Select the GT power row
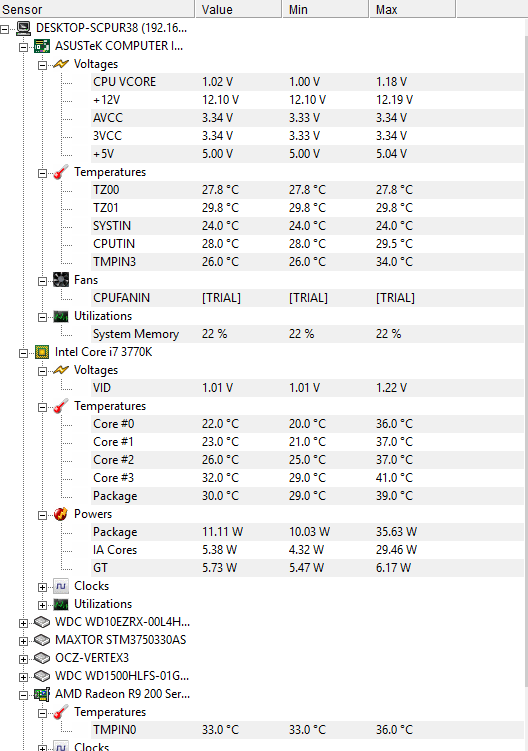Screen dimensions: 528x751 coord(307,568)
